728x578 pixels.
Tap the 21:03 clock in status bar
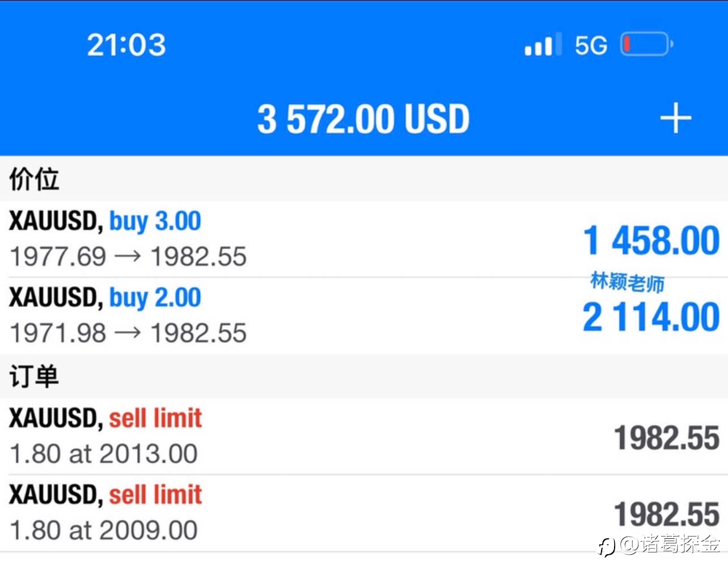(x=126, y=45)
